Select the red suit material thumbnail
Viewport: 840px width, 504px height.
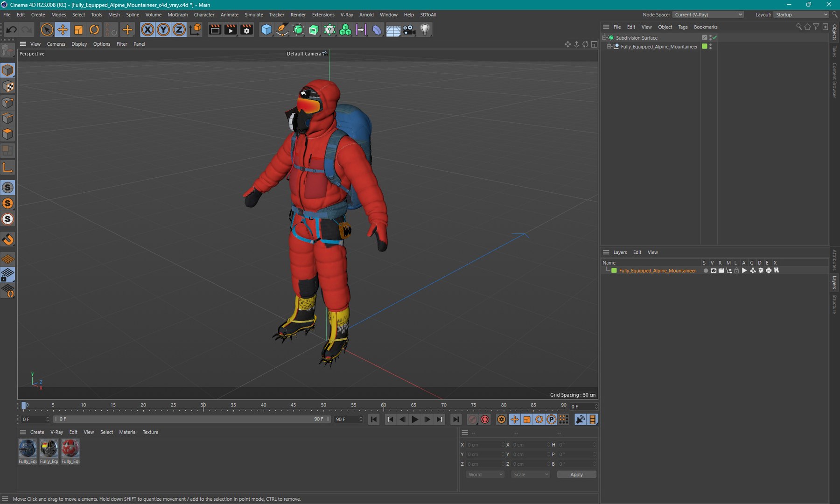pos(70,449)
